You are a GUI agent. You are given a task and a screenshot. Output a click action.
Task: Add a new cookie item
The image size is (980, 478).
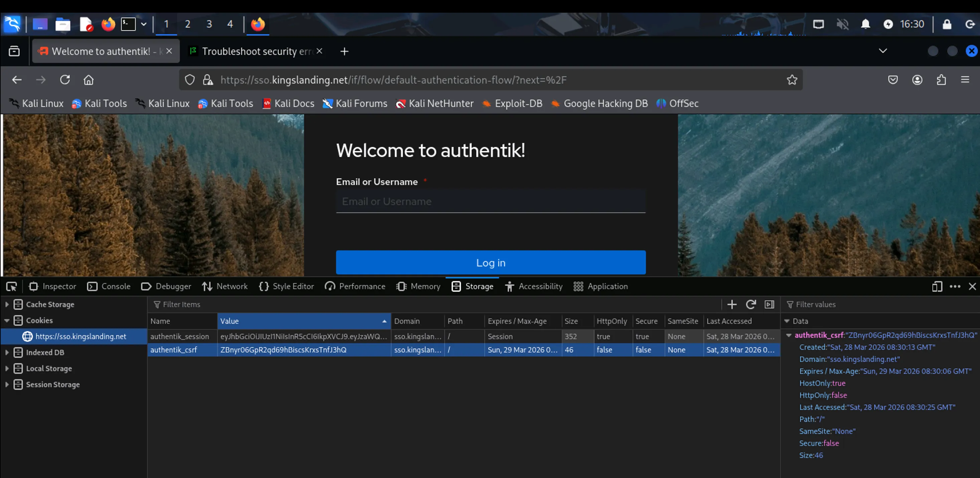point(732,304)
